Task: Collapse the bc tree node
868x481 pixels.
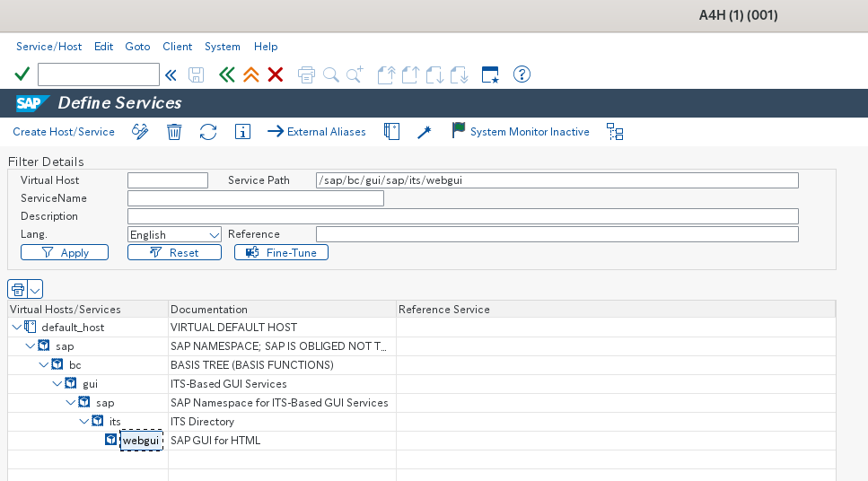Action: (x=44, y=364)
